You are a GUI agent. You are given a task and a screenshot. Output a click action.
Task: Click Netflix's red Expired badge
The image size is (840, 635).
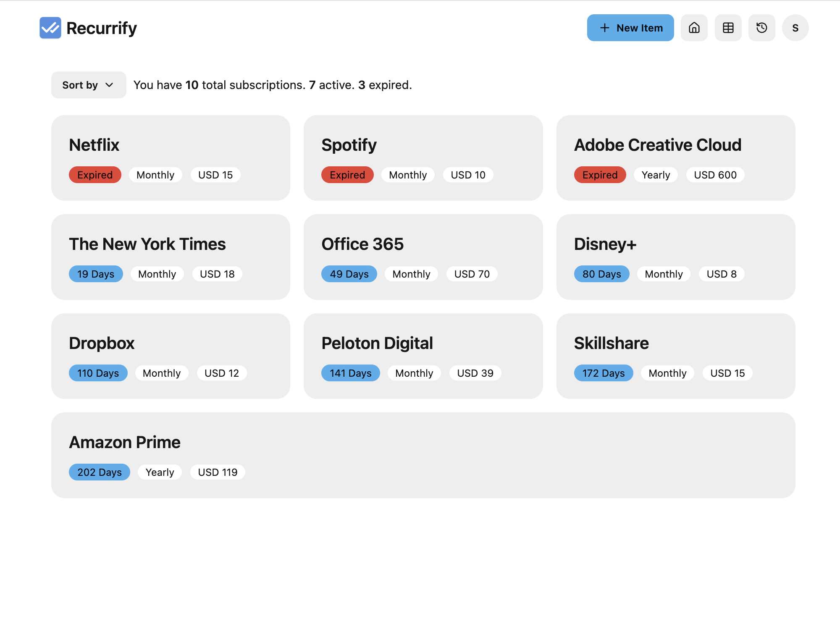point(95,175)
